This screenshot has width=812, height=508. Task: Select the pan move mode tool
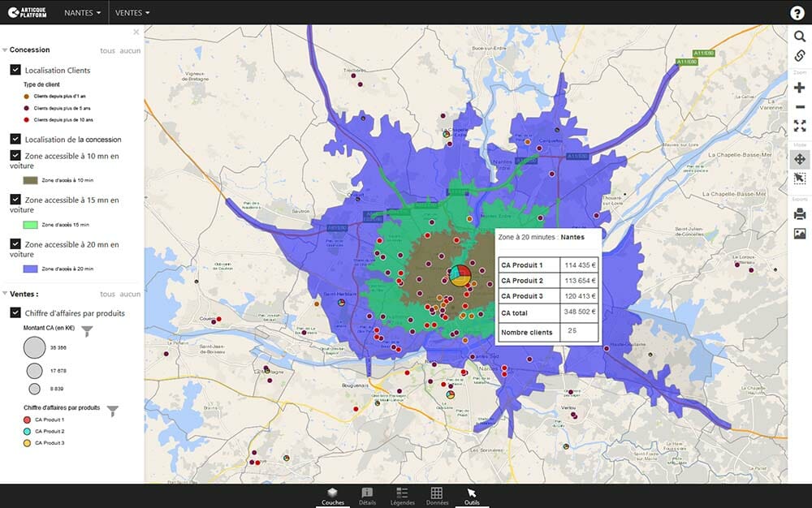(800, 159)
